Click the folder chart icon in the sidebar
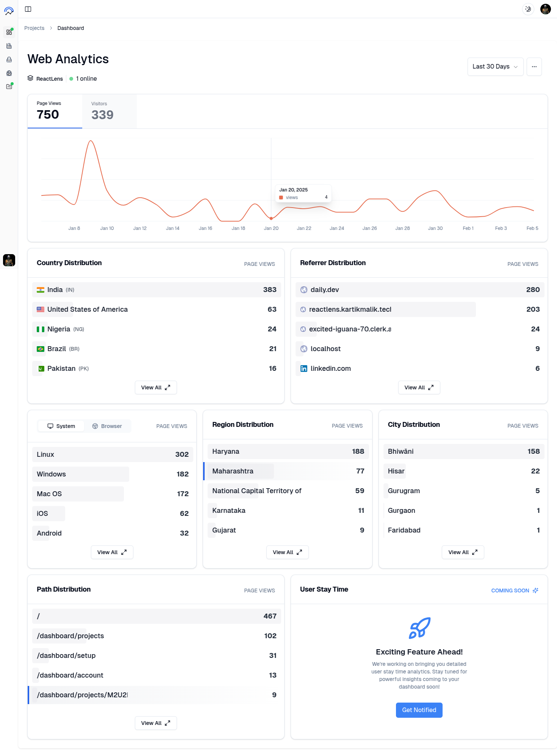This screenshot has width=557, height=756. (x=9, y=86)
